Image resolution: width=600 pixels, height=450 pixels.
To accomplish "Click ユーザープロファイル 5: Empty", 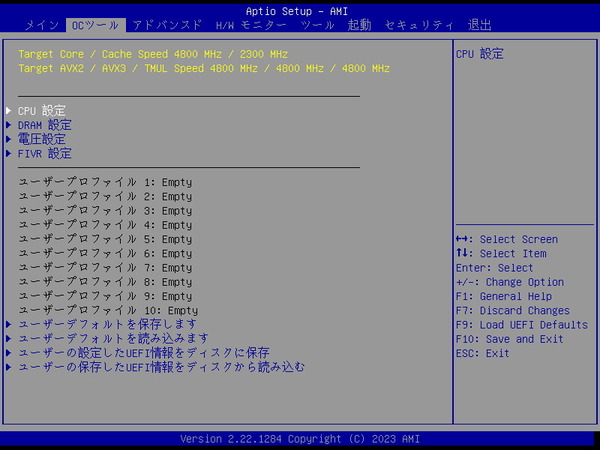I will [105, 239].
